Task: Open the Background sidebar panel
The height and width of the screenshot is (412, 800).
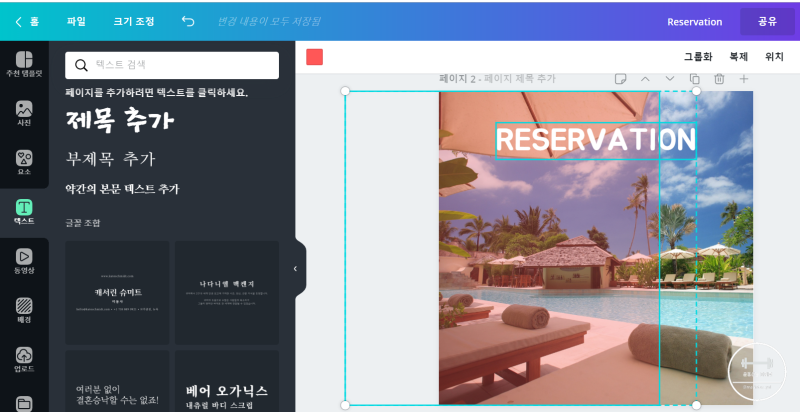Action: coord(24,311)
